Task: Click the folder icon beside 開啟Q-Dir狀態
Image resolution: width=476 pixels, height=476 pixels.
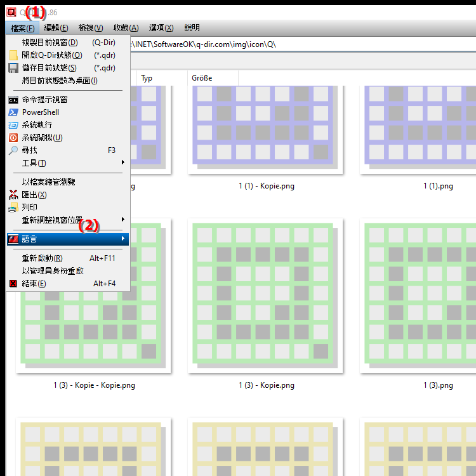Action: (13, 55)
